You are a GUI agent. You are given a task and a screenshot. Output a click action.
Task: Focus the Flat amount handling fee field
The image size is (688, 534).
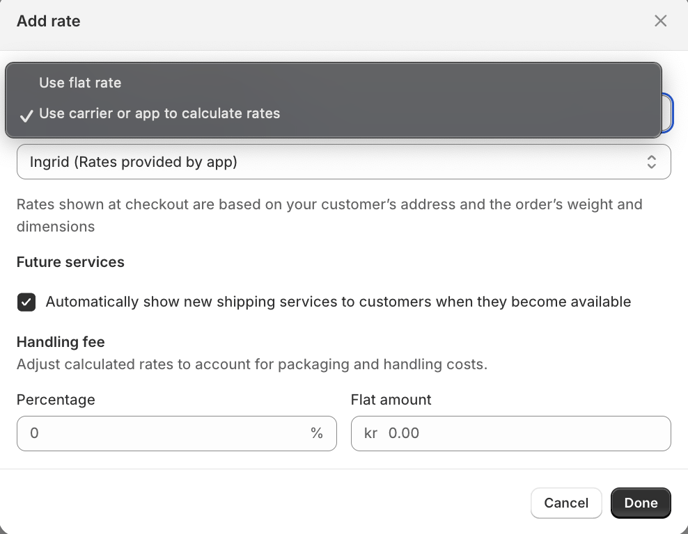pos(511,433)
